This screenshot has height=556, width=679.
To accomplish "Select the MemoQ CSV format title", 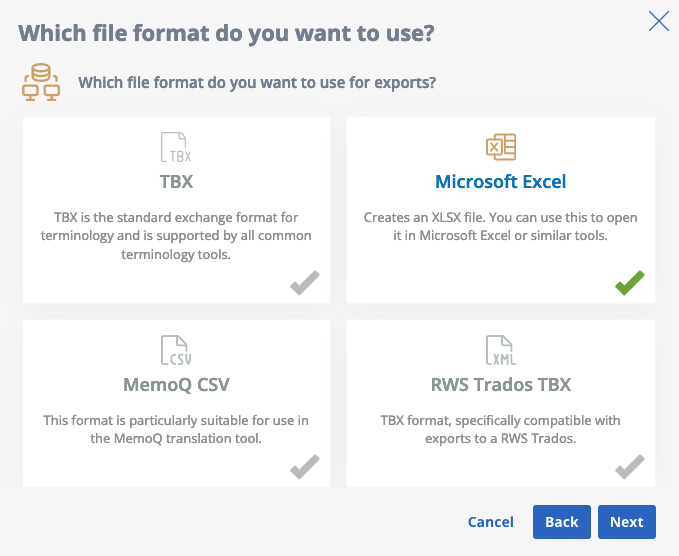I will [176, 385].
